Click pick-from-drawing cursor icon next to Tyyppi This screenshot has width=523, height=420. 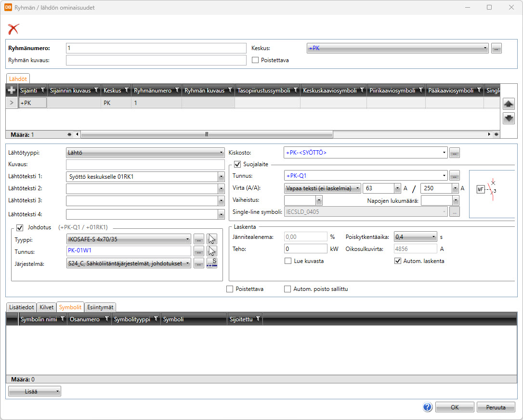click(x=212, y=239)
